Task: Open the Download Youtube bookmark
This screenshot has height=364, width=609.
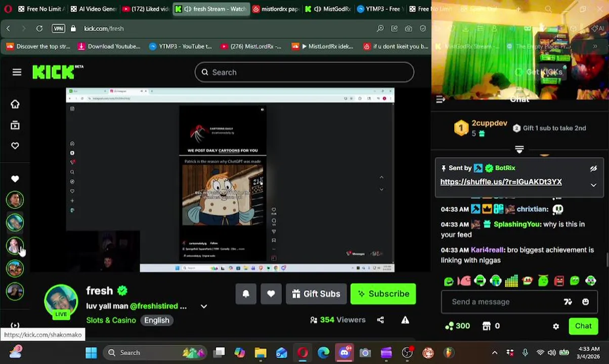Action: 109,47
